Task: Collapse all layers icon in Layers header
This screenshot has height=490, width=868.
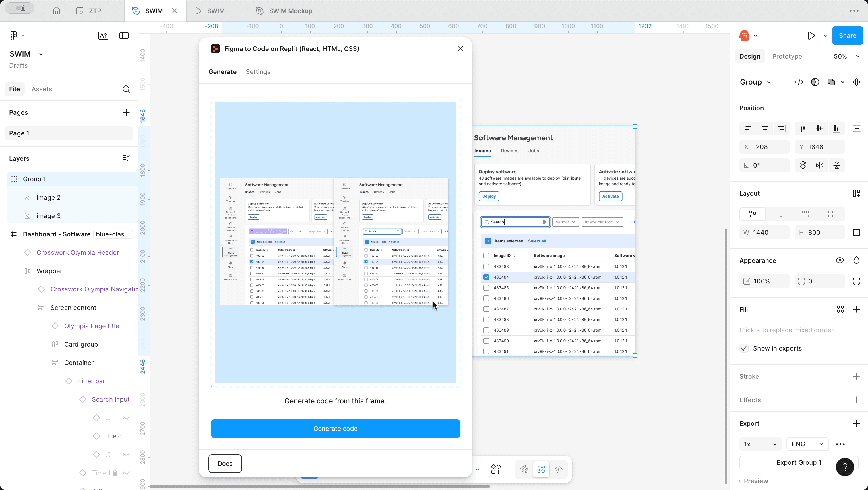Action: (x=126, y=159)
